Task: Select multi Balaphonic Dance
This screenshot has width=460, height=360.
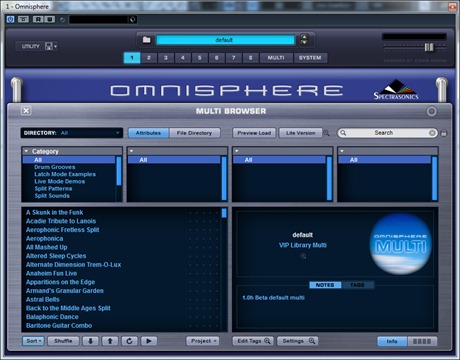Action: click(52, 317)
